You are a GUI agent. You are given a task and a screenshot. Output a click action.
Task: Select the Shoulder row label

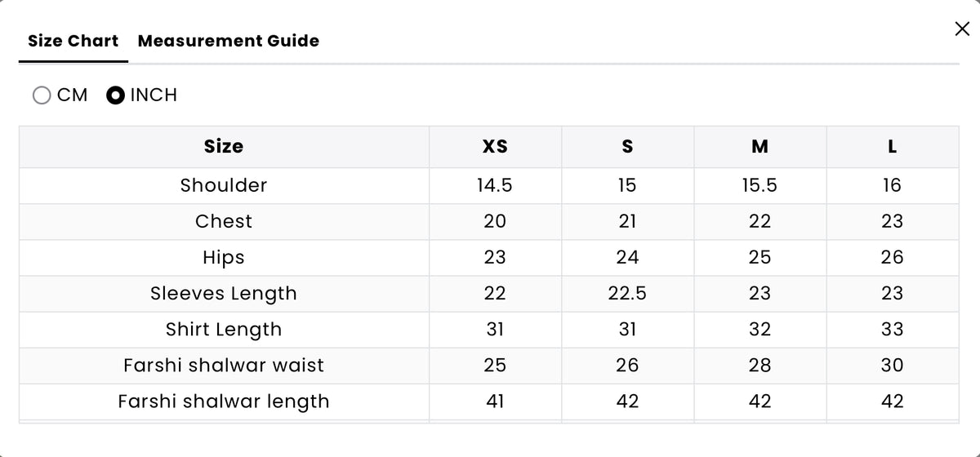tap(224, 185)
